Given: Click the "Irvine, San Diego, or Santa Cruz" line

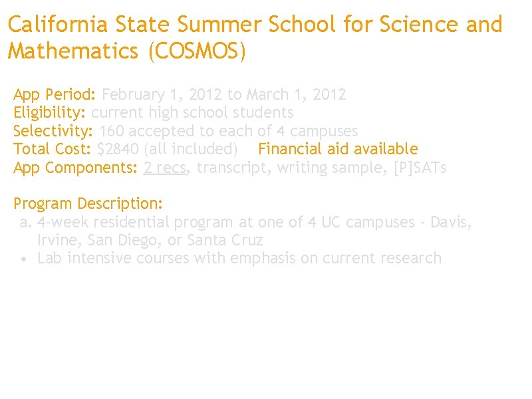Looking at the screenshot, I should [150, 239].
